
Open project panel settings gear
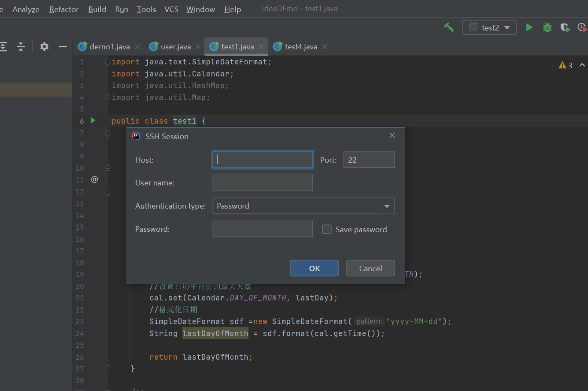[44, 46]
